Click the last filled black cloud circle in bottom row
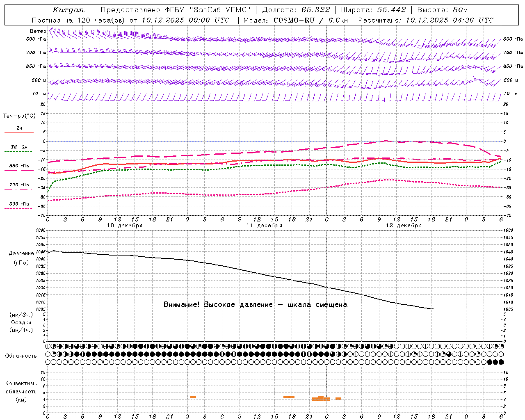 [501, 362]
